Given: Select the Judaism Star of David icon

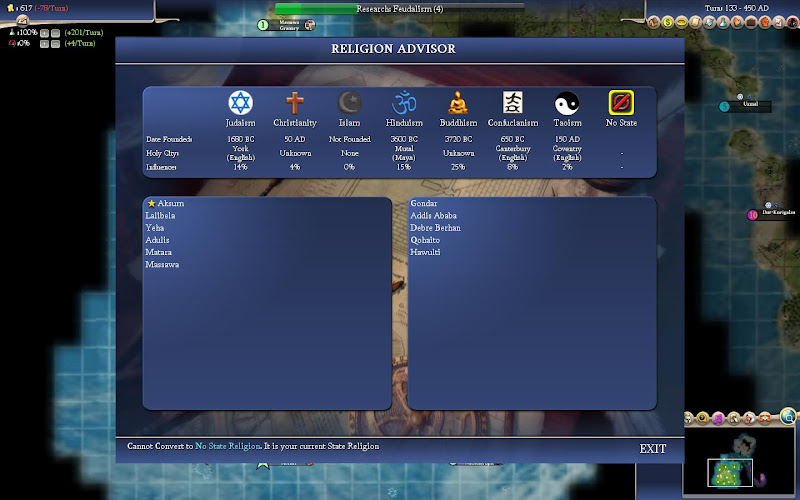Looking at the screenshot, I should 240,103.
